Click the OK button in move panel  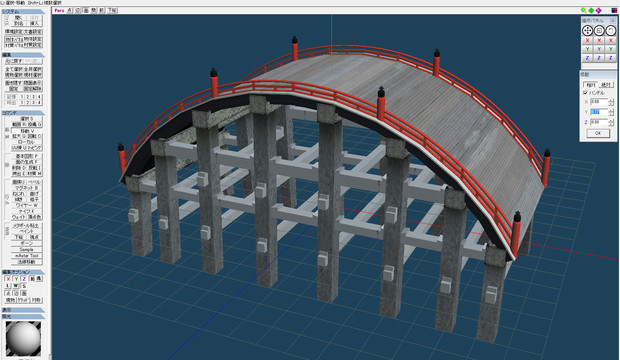click(598, 133)
